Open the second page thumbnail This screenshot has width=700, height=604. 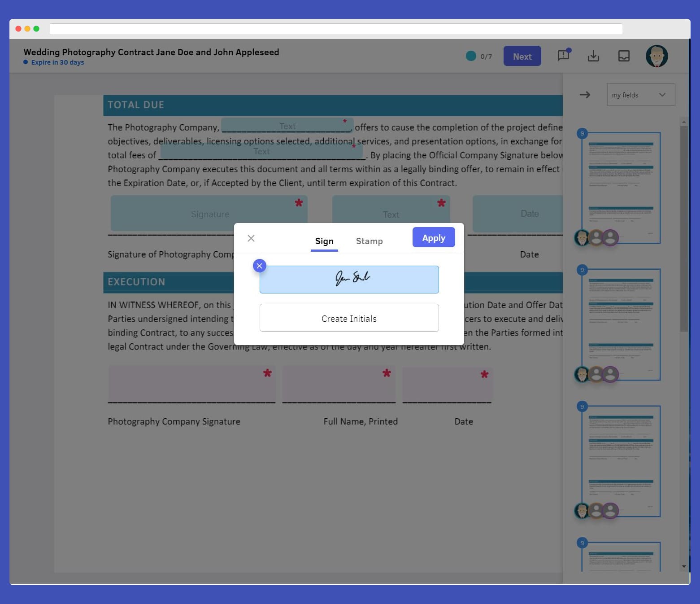[621, 324]
